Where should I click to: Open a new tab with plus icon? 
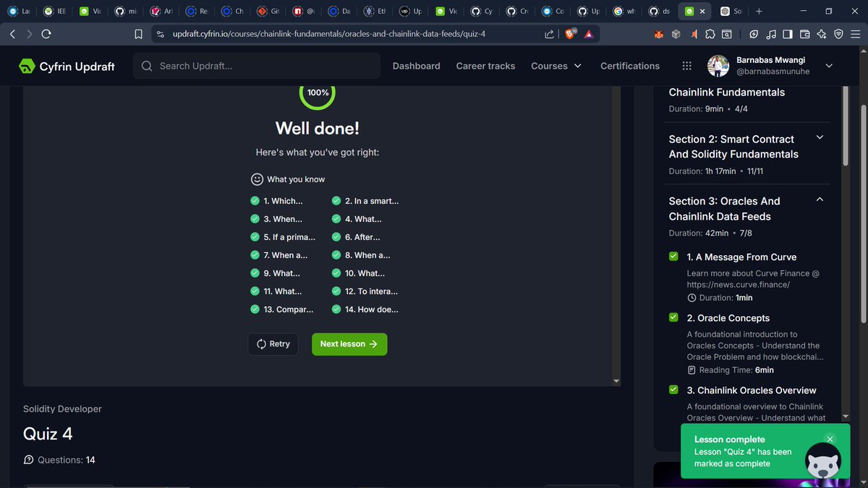(758, 12)
